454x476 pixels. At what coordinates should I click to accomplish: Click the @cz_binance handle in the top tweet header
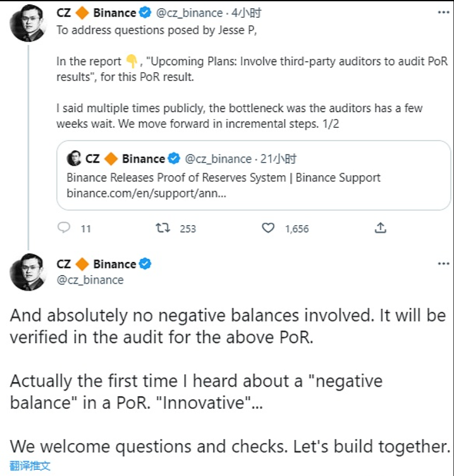pyautogui.click(x=188, y=13)
